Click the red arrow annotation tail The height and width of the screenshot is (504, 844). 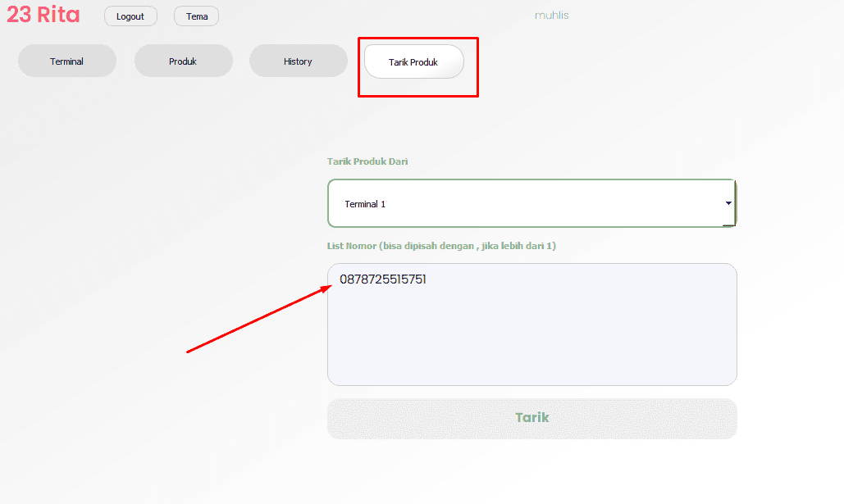coord(190,352)
